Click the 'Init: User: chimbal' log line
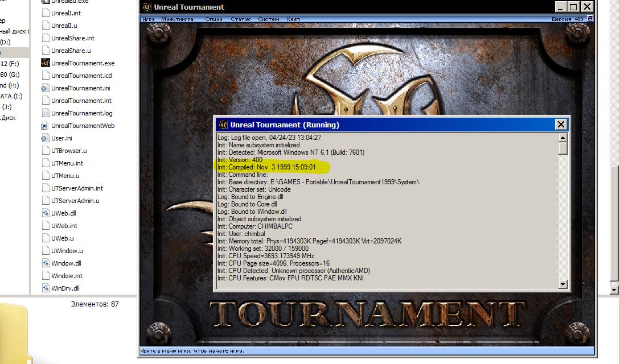The image size is (620, 364). point(241,234)
